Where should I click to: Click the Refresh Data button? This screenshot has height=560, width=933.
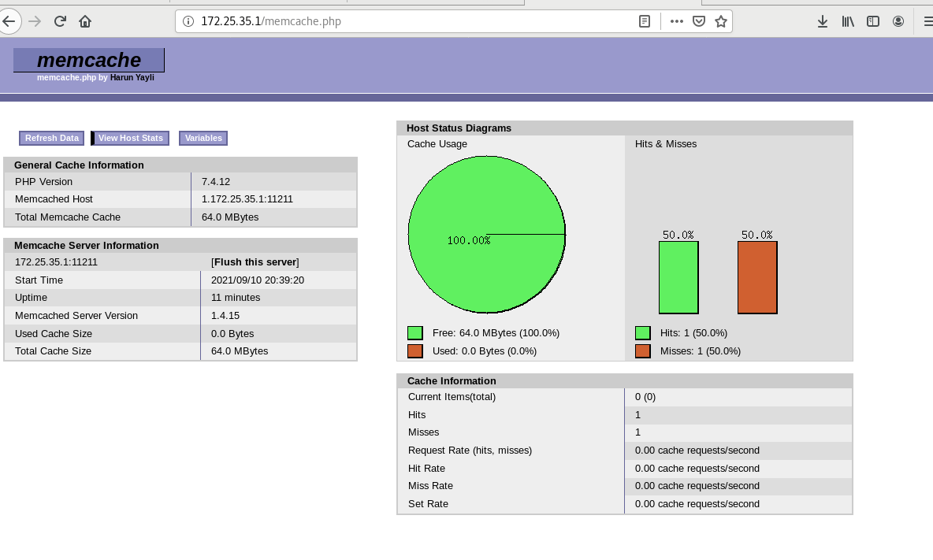point(52,138)
